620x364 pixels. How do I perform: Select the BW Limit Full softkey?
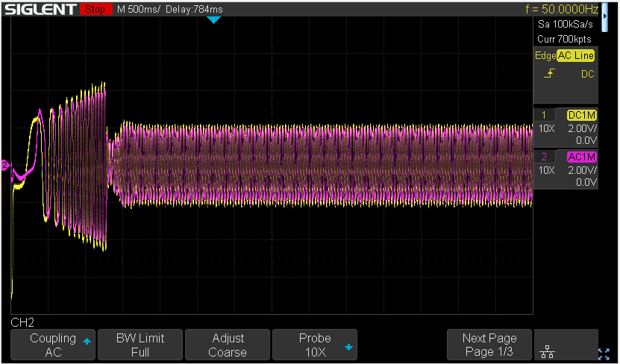pos(140,345)
